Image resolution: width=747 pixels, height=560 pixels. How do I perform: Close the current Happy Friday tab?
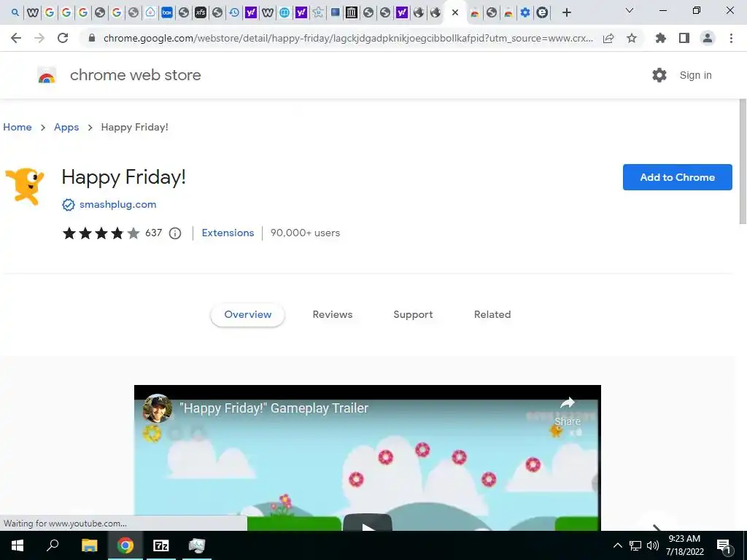click(x=455, y=12)
